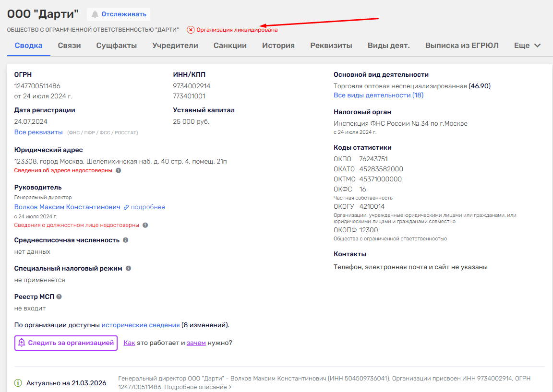Screen dimensions: 553x392
Task: Click the ОКАТО code 45283582000
Action: point(381,169)
